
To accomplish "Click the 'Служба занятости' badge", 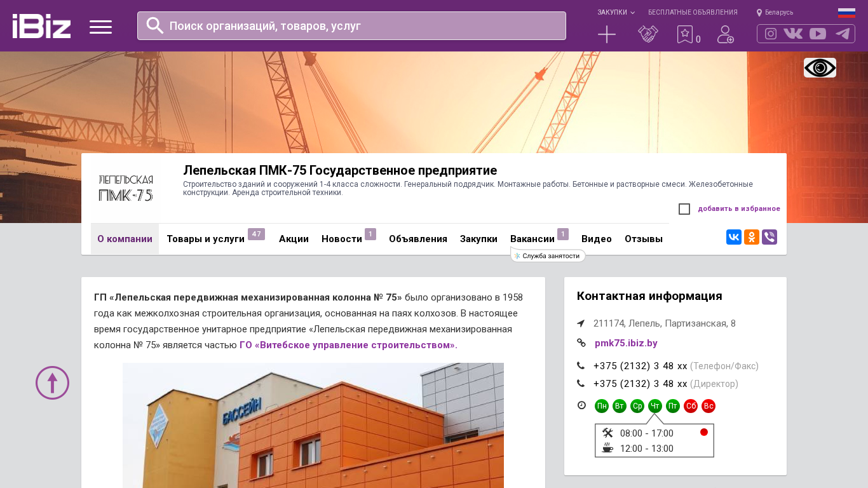I will click(548, 255).
